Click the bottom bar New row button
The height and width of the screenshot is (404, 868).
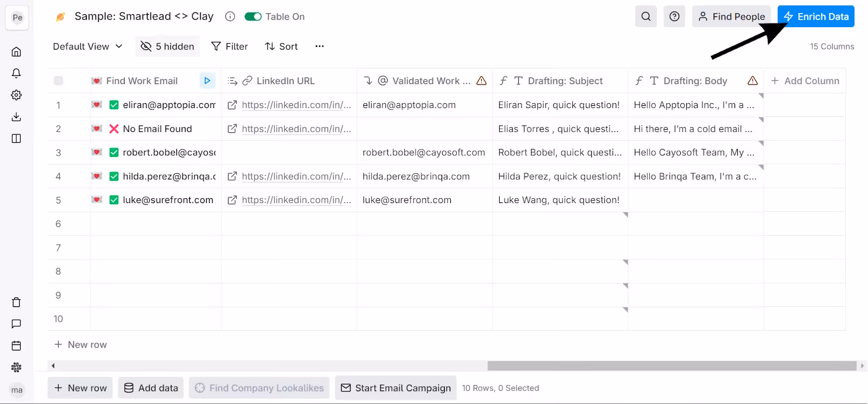click(x=80, y=388)
